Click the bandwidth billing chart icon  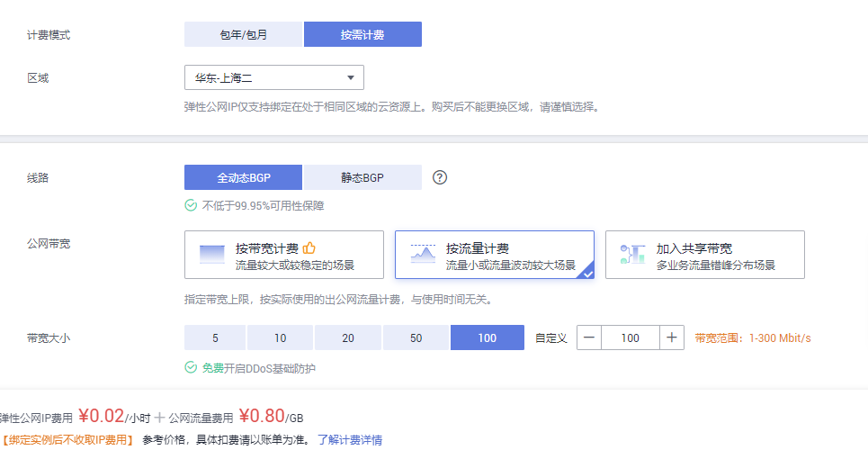click(212, 255)
